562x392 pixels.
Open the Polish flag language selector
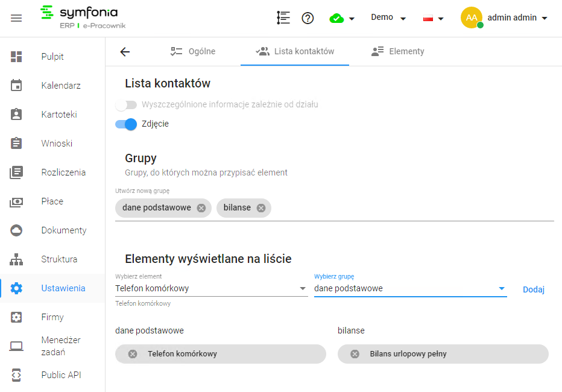[x=433, y=18]
